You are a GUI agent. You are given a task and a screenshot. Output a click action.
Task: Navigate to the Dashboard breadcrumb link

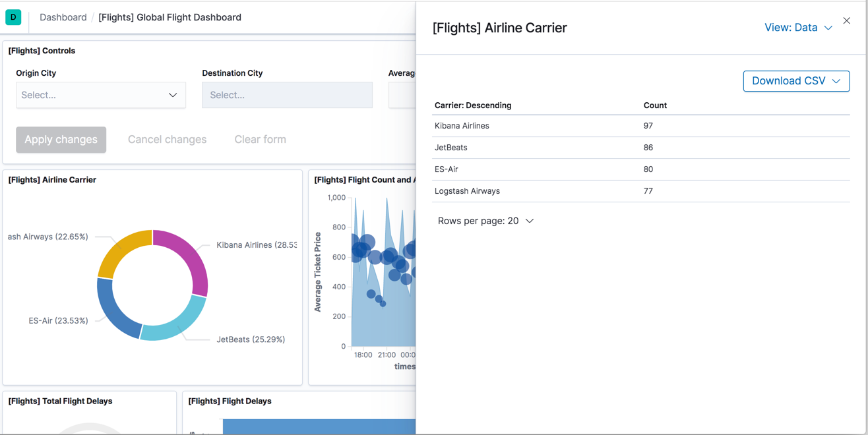pos(63,17)
